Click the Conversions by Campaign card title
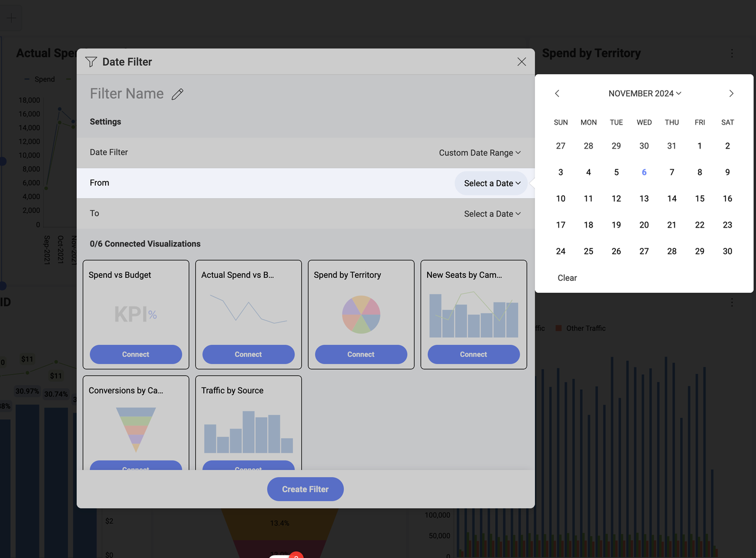756x558 pixels. tap(126, 390)
